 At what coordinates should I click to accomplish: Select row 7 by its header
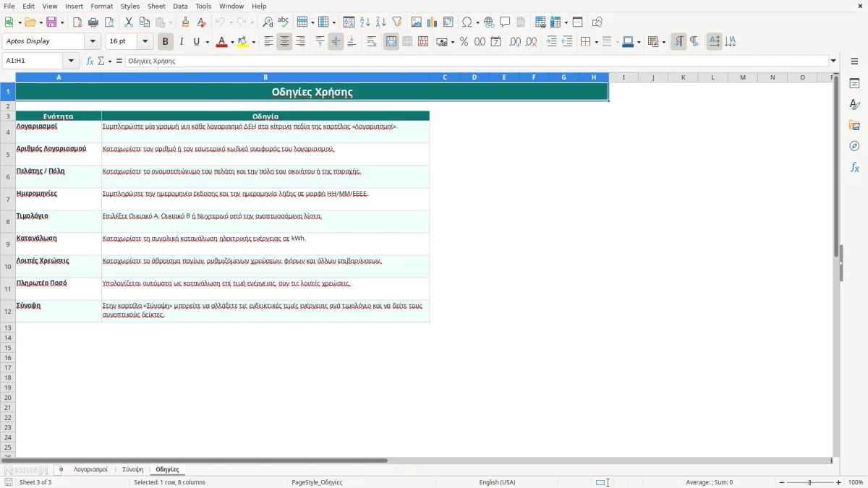(8, 200)
